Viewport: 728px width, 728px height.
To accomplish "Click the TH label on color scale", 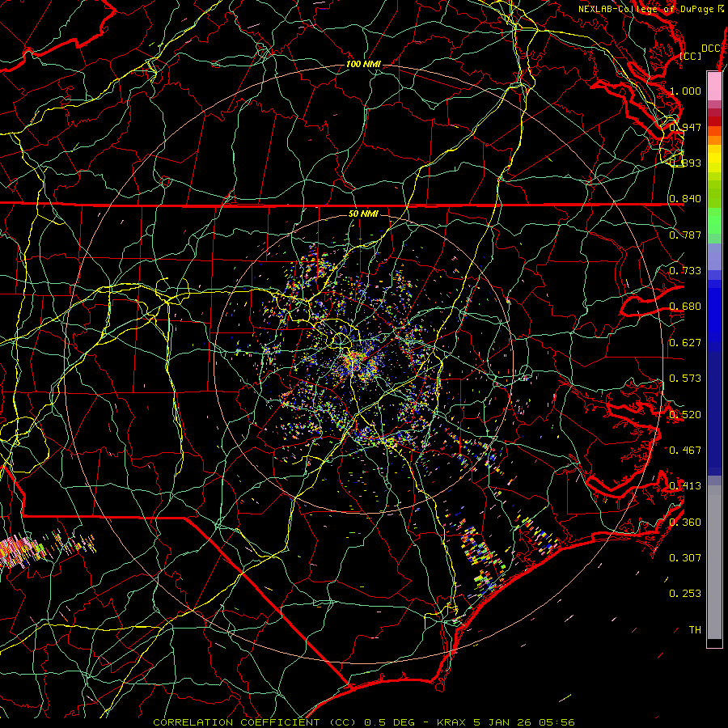I will [695, 630].
